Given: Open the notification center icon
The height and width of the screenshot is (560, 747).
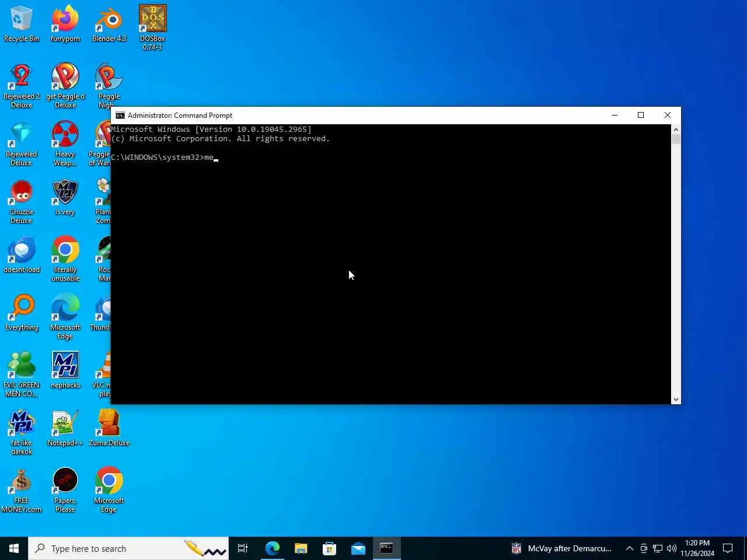Looking at the screenshot, I should tap(728, 548).
